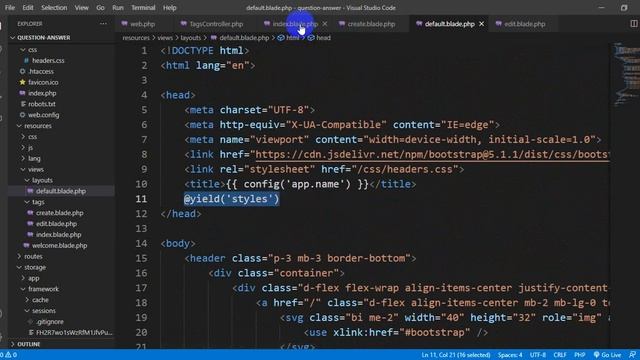
Task: Close the index.blade.php tab
Action: pos(324,24)
